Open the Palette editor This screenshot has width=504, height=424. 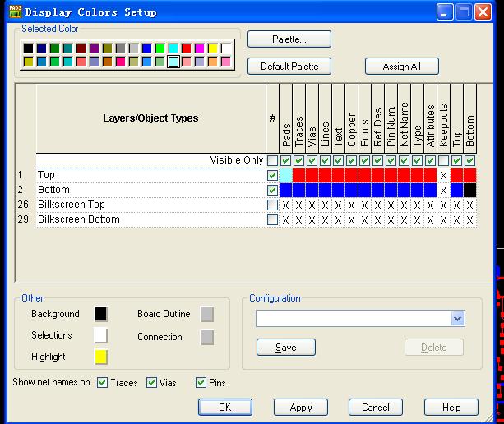(x=289, y=39)
